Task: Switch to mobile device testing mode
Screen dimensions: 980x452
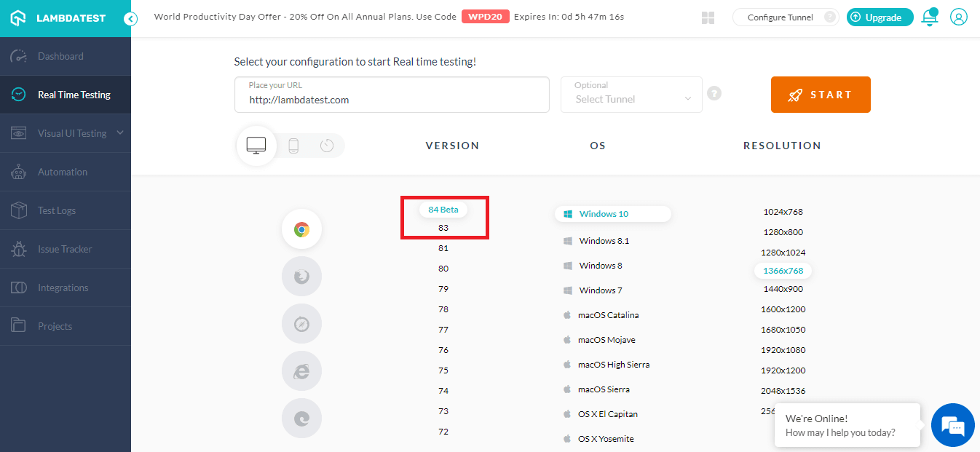Action: [293, 146]
